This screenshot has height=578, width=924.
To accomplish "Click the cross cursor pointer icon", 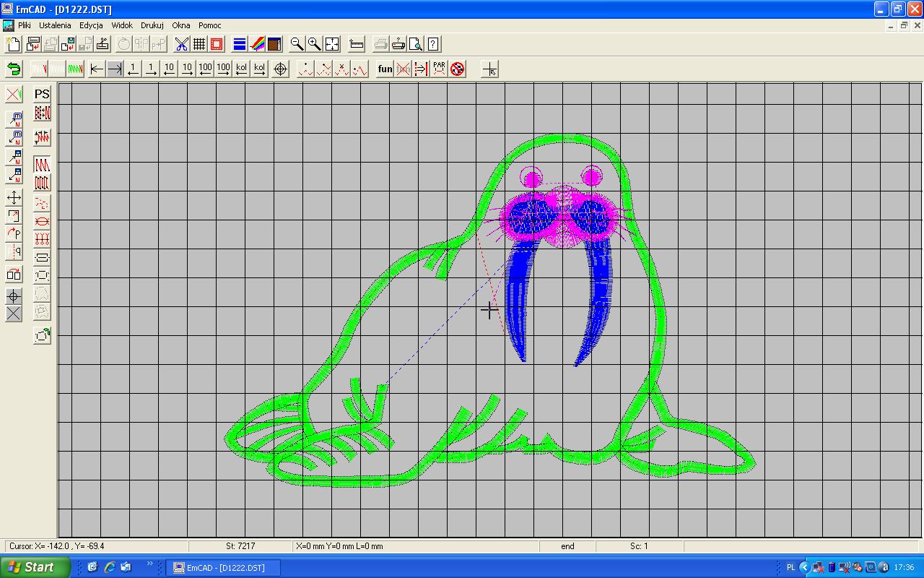I will coord(489,69).
